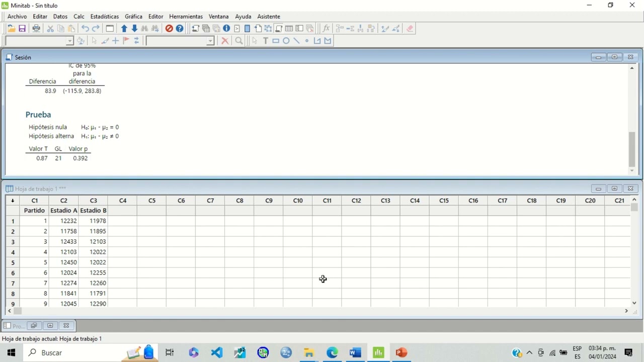Click the worksheet vertical scrollbar down arrow

(x=634, y=303)
